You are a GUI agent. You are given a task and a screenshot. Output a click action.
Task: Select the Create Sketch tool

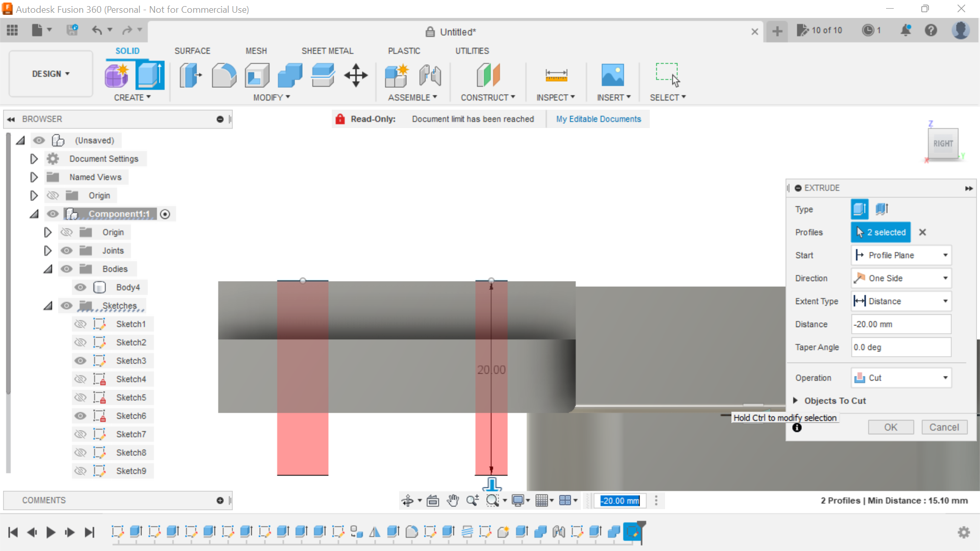(117, 76)
